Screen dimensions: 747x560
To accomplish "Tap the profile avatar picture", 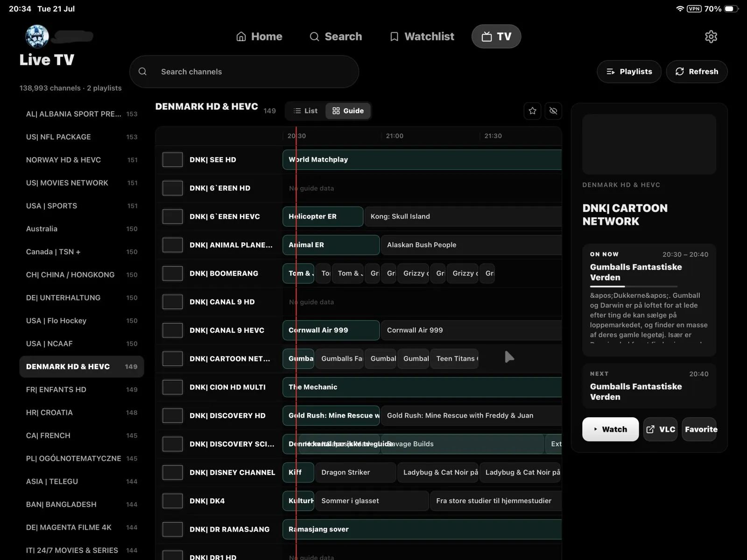I will coord(37,36).
